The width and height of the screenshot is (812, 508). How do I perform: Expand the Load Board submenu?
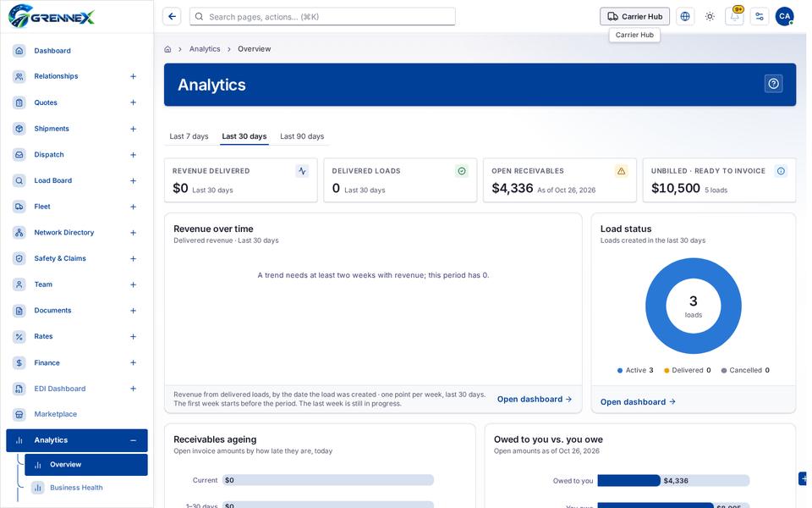click(133, 181)
